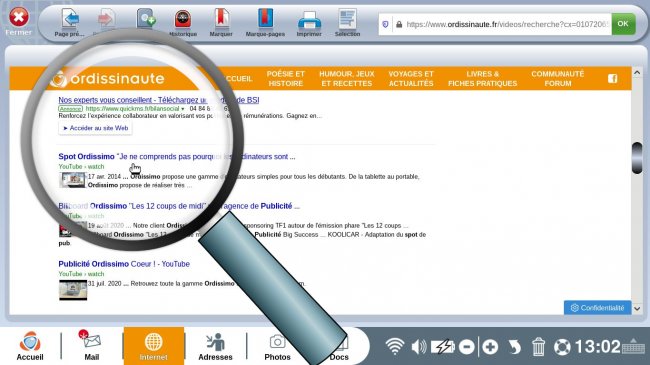650x365 pixels.
Task: Open the Poésie et Histoire menu
Action: coord(286,78)
